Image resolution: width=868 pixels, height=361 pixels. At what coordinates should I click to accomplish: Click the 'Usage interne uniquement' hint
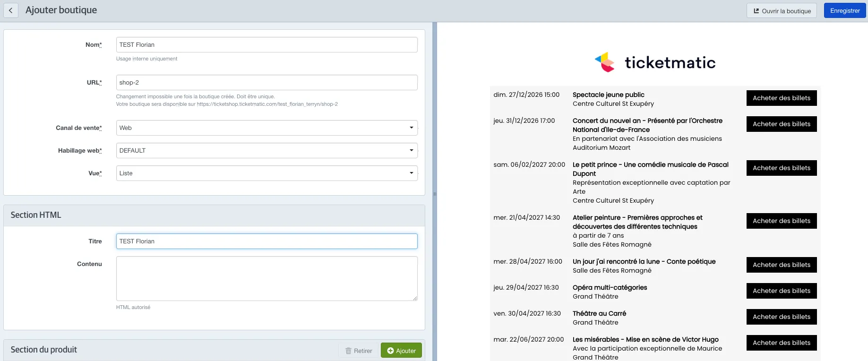coord(146,59)
